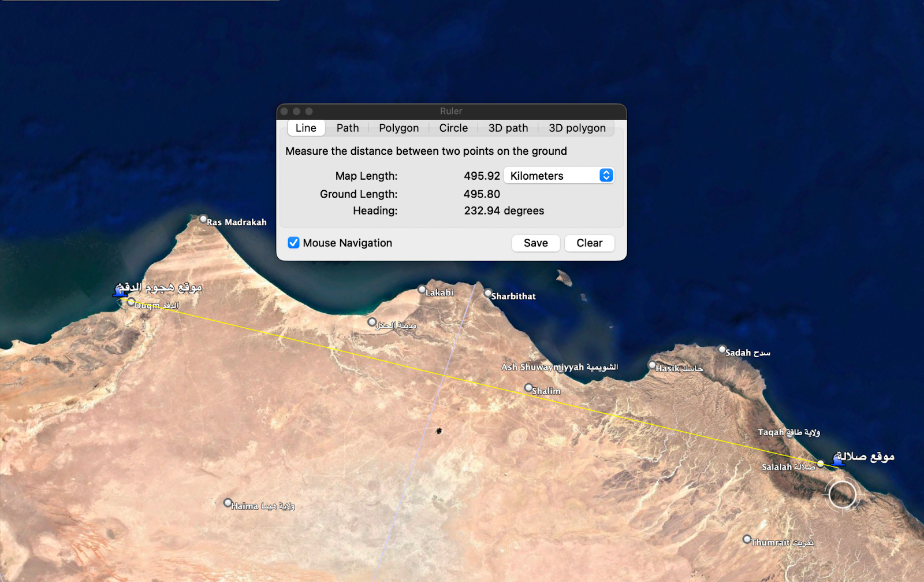This screenshot has width=924, height=582.
Task: Select the Shalim place marker
Action: tap(528, 388)
